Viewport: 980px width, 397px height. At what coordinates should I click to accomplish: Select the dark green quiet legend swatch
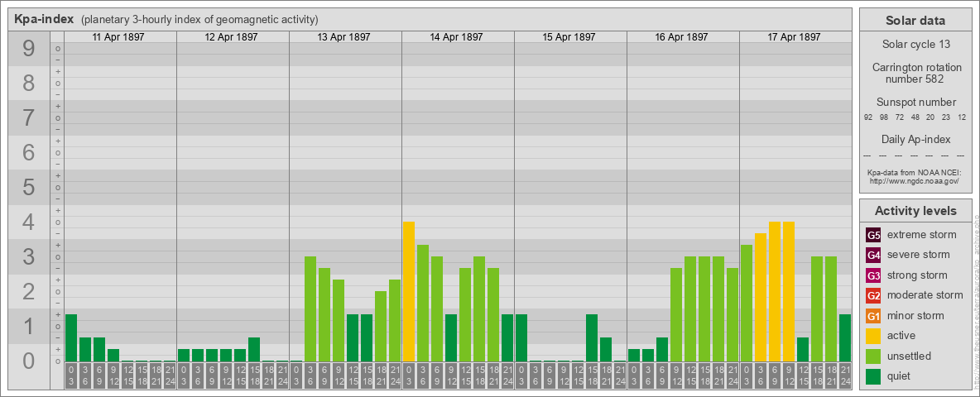(873, 376)
